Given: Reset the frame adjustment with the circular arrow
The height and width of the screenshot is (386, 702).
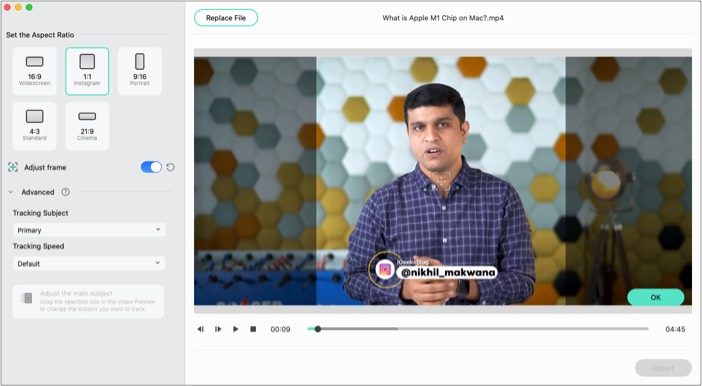Looking at the screenshot, I should coord(171,167).
